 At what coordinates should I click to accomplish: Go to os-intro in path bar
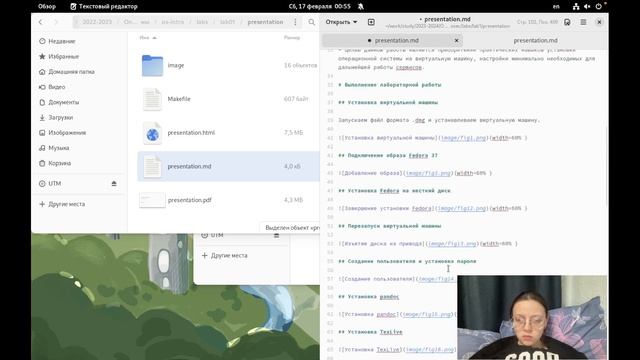(173, 22)
